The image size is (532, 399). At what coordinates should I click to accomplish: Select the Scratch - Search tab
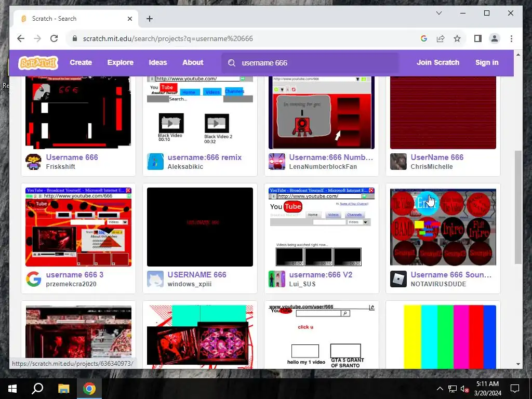(x=76, y=19)
